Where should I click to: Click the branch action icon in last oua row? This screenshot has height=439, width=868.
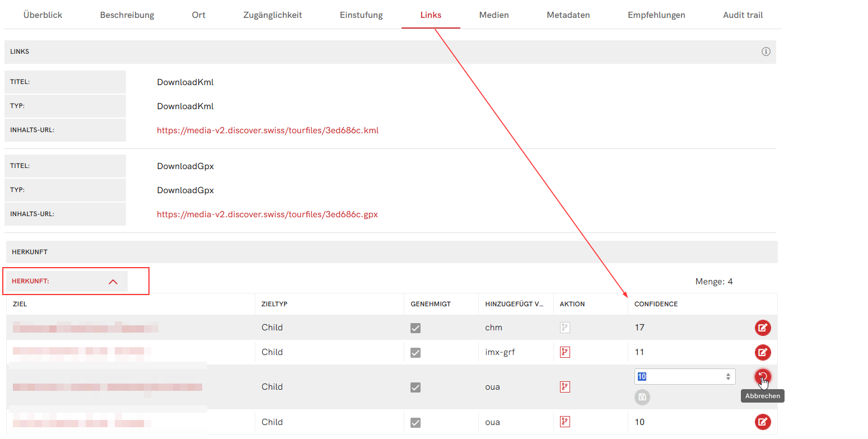(564, 422)
